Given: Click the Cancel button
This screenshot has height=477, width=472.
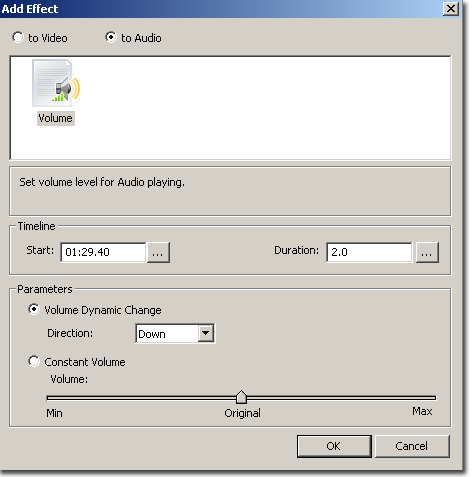Looking at the screenshot, I should coord(412,446).
